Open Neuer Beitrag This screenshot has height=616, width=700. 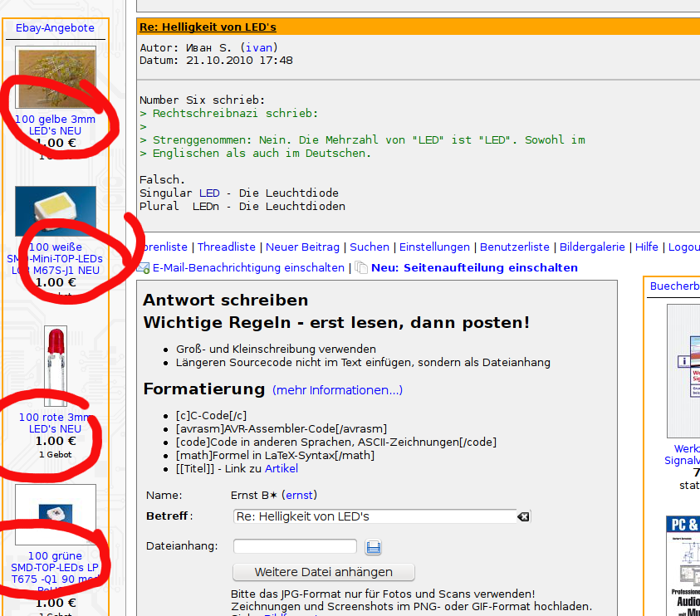pyautogui.click(x=303, y=247)
